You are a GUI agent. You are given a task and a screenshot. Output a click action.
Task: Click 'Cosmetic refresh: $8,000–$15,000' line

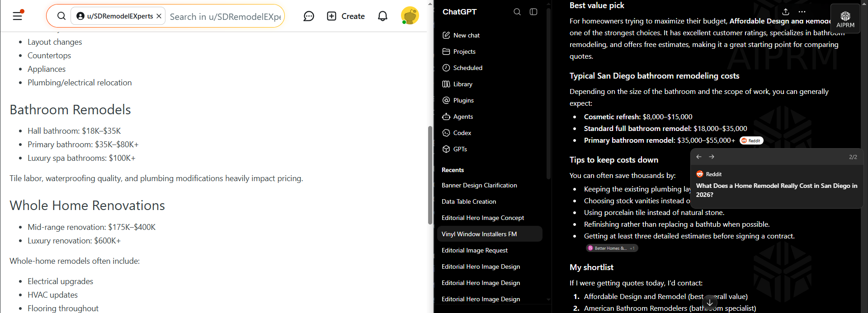(x=638, y=117)
